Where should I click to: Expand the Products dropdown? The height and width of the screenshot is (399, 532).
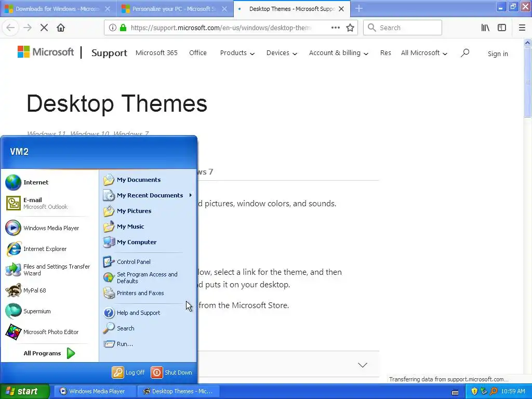(x=237, y=53)
